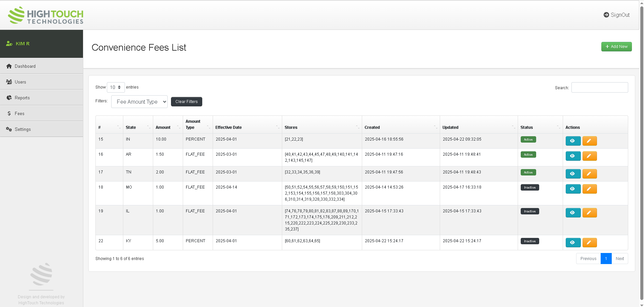644x307 pixels.
Task: Click the KIM R user profile icon
Action: coord(9,44)
